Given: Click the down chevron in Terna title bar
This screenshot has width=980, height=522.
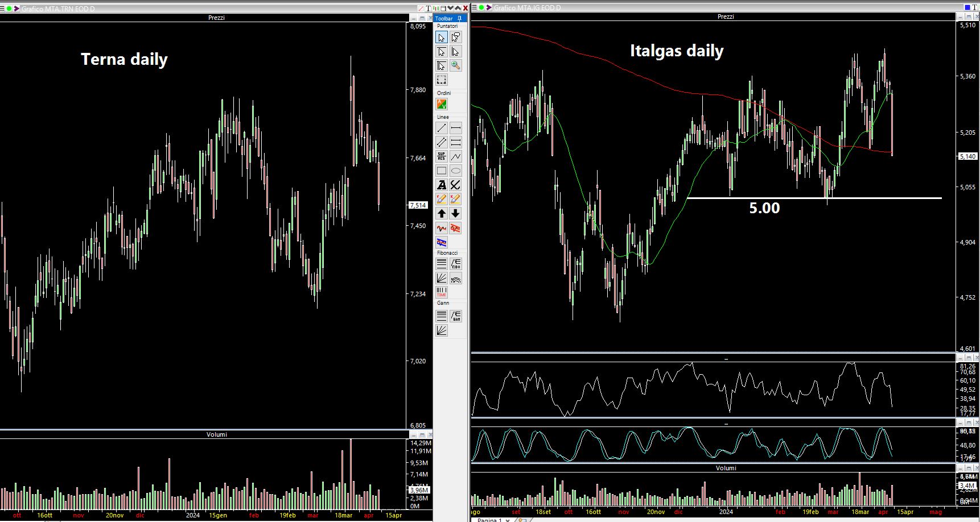Looking at the screenshot, I should (x=451, y=8).
